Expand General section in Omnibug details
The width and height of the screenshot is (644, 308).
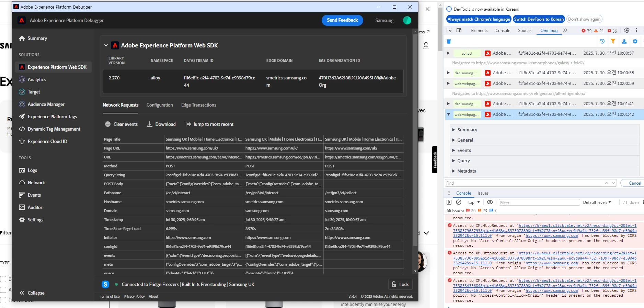544,140
